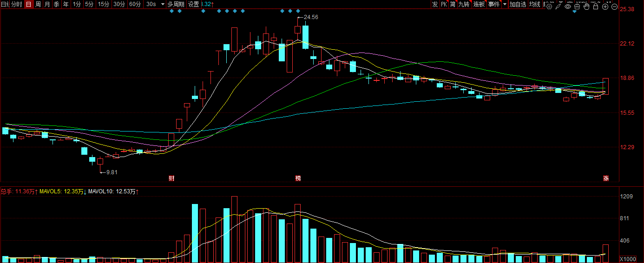Open the 事件 events button
The width and height of the screenshot is (644, 263).
pyautogui.click(x=494, y=4)
